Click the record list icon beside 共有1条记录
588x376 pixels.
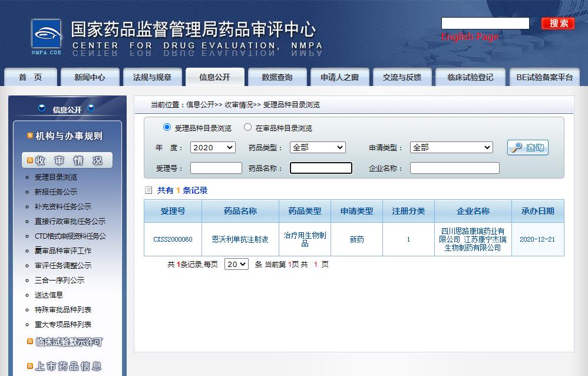point(148,190)
